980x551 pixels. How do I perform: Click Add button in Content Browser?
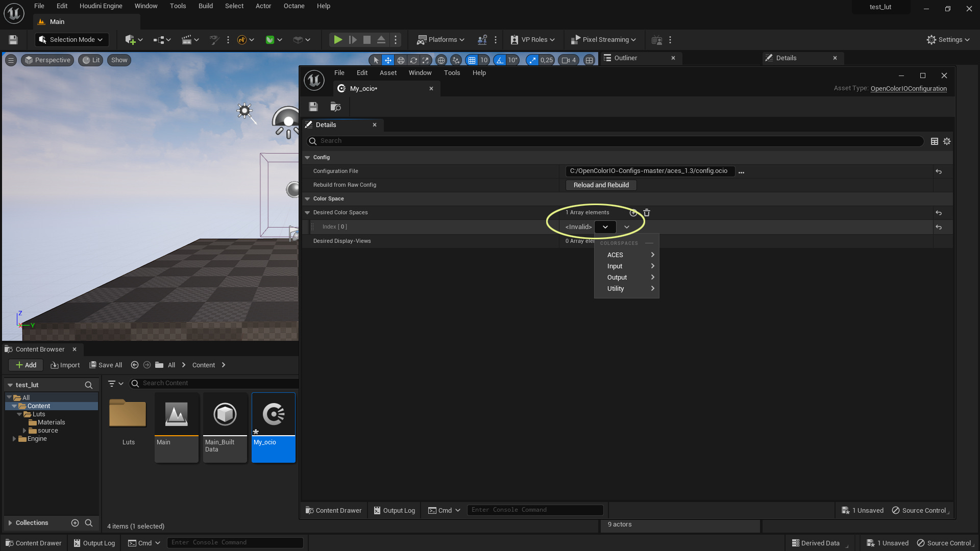(x=26, y=365)
